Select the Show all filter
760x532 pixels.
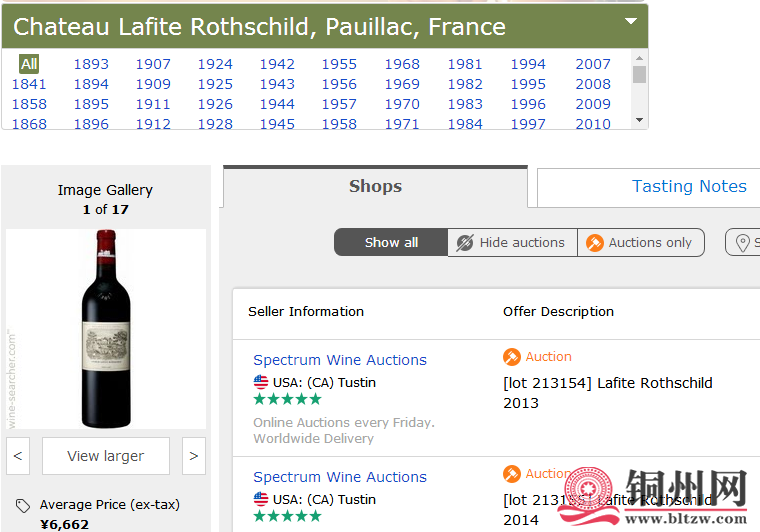coord(391,242)
